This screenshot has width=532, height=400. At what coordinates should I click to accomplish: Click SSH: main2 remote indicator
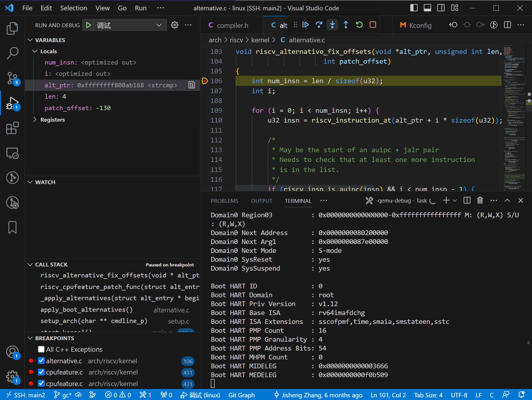click(x=26, y=395)
